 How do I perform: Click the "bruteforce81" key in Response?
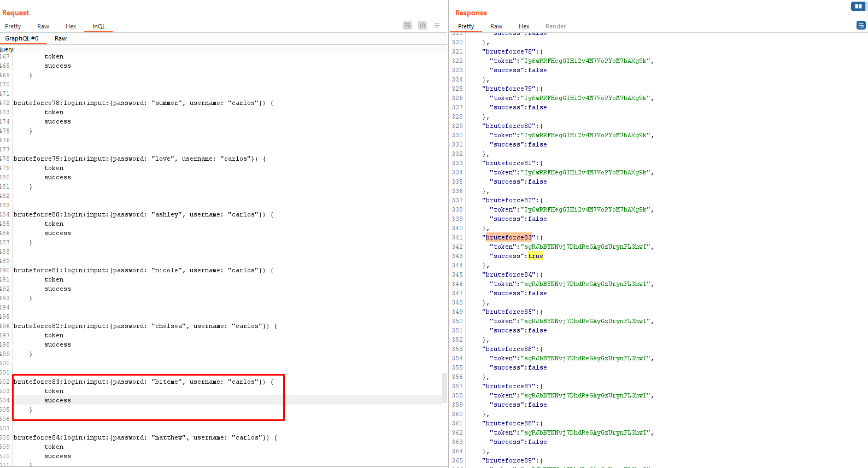509,163
